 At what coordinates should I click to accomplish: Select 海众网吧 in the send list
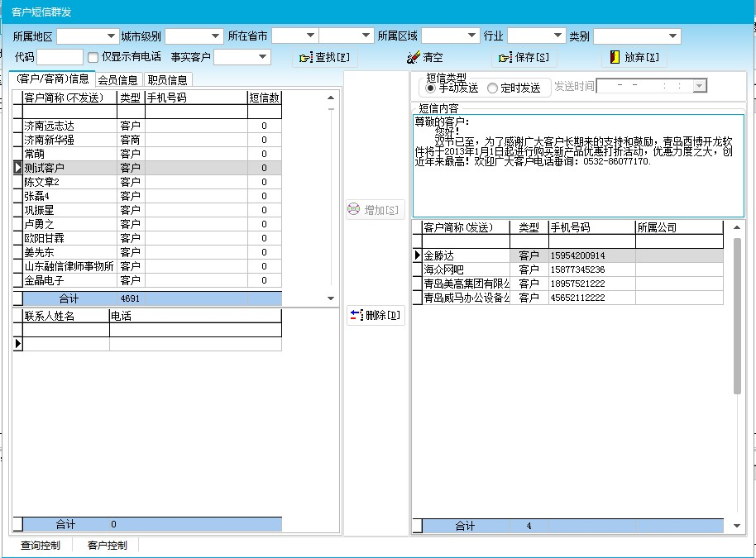tap(568, 269)
